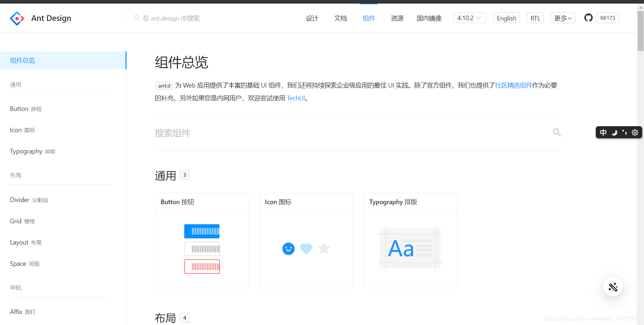Click the component search magnifier icon
This screenshot has width=644, height=325.
[557, 133]
